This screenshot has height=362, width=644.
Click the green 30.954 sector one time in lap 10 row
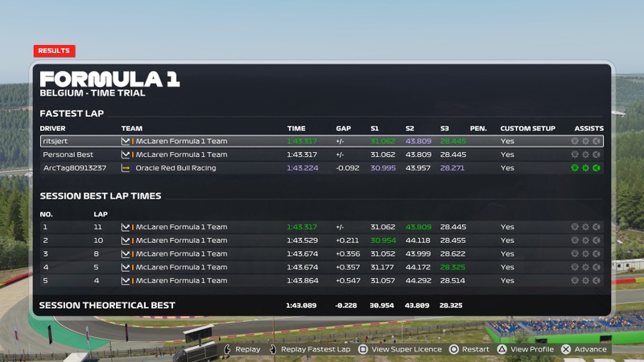(x=383, y=241)
